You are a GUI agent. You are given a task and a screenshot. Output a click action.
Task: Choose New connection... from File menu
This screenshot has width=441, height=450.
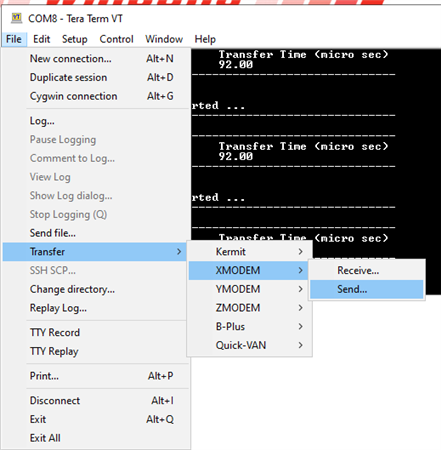(96, 59)
